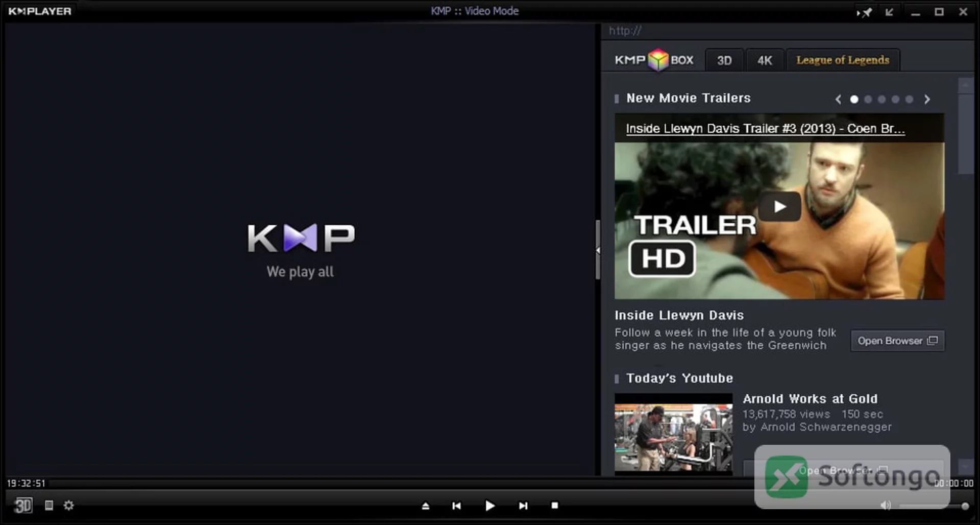Skip to the next track

(523, 506)
